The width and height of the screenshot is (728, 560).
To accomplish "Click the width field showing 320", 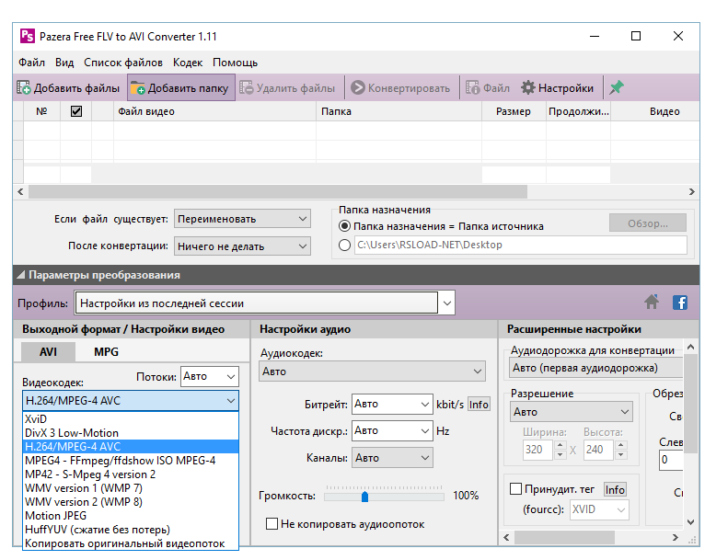I will click(x=537, y=450).
